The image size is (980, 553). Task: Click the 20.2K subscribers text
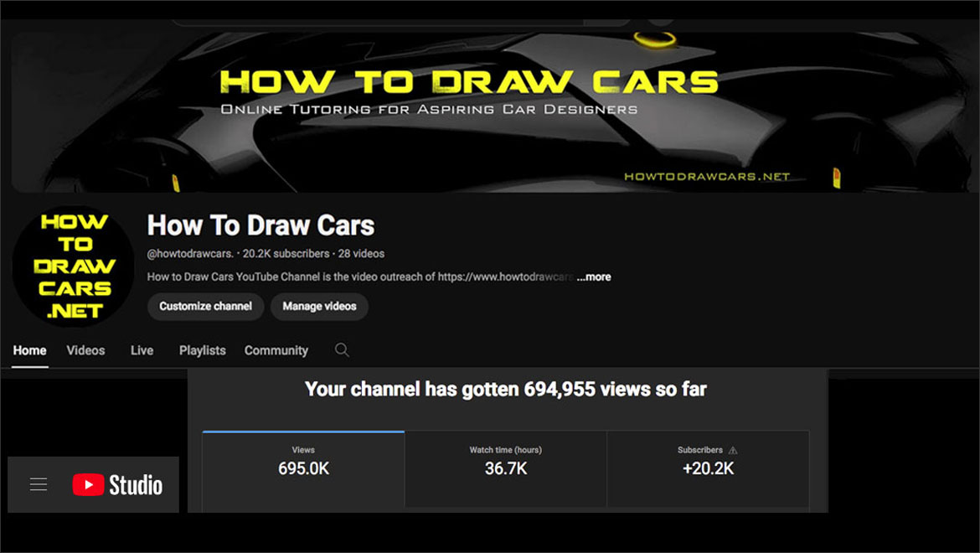tap(286, 254)
